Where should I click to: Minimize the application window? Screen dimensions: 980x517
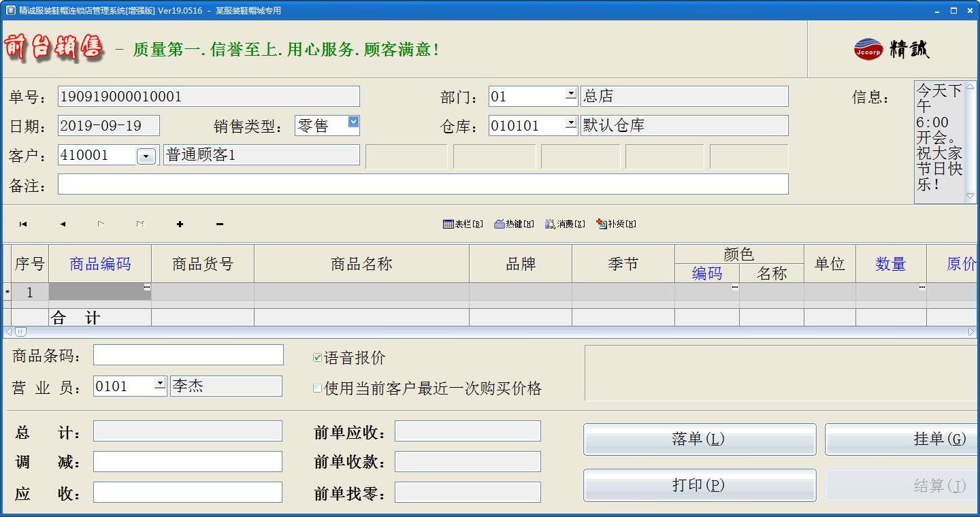click(936, 10)
